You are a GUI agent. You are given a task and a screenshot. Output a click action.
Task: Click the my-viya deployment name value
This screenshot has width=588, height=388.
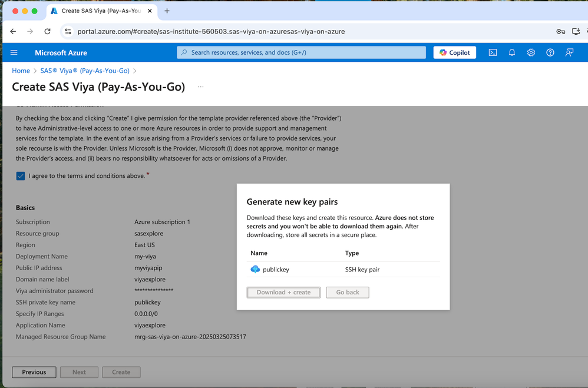click(x=145, y=257)
